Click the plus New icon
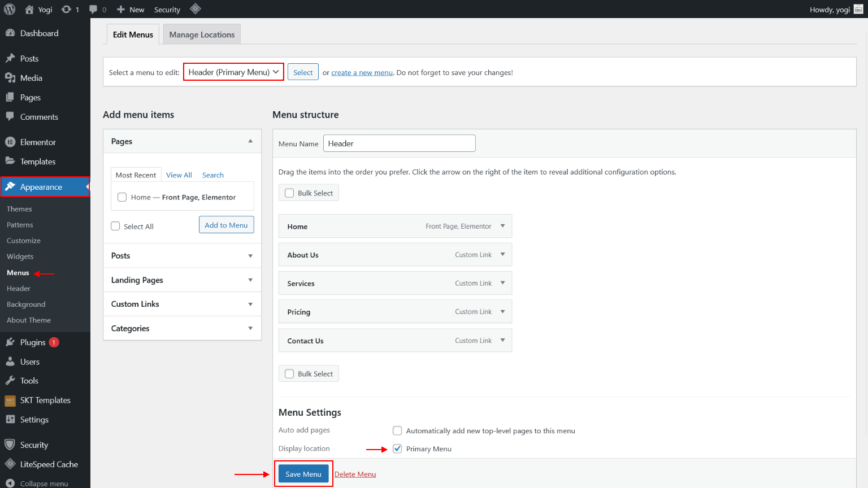The height and width of the screenshot is (488, 868). [x=120, y=10]
